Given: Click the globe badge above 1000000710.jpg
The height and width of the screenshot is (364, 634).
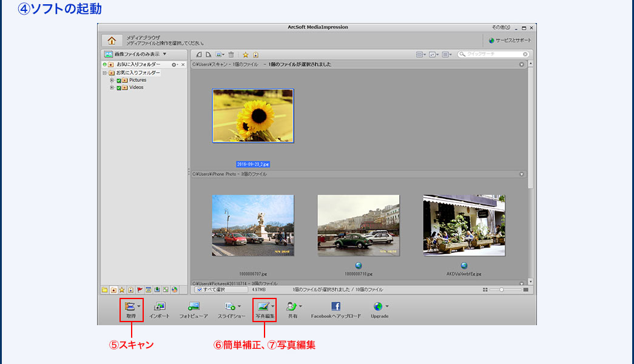Looking at the screenshot, I should (359, 266).
